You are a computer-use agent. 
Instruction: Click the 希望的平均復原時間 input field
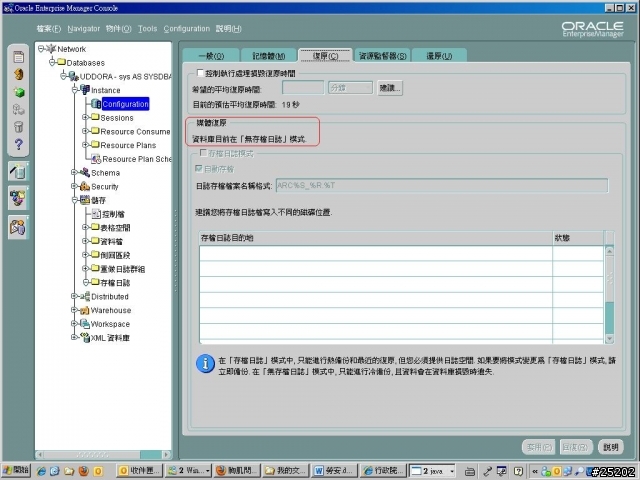pyautogui.click(x=303, y=88)
